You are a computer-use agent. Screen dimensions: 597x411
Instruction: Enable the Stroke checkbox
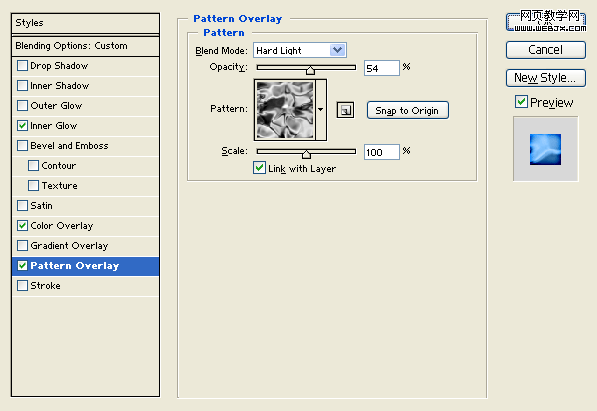[x=22, y=285]
